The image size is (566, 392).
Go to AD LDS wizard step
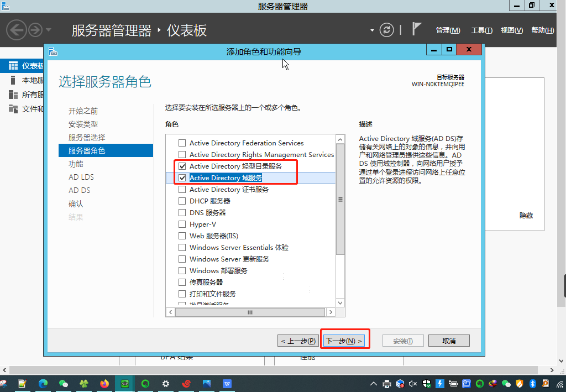tap(81, 177)
